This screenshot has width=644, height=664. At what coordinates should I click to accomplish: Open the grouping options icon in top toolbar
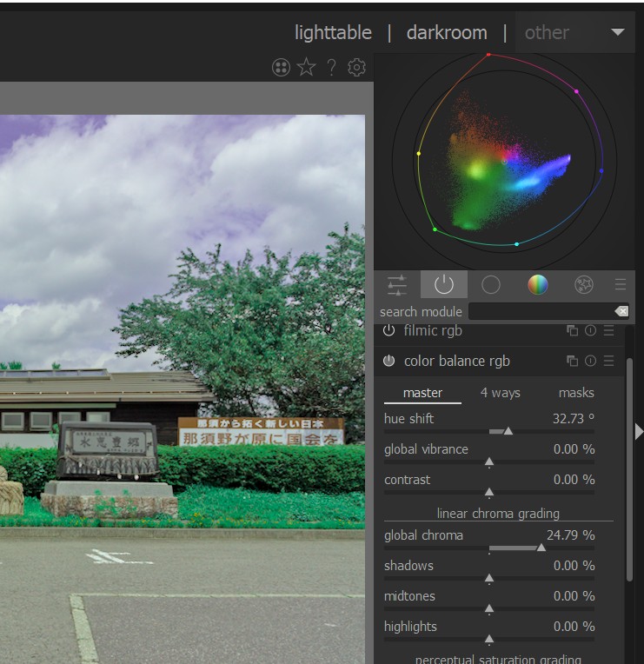point(281,67)
